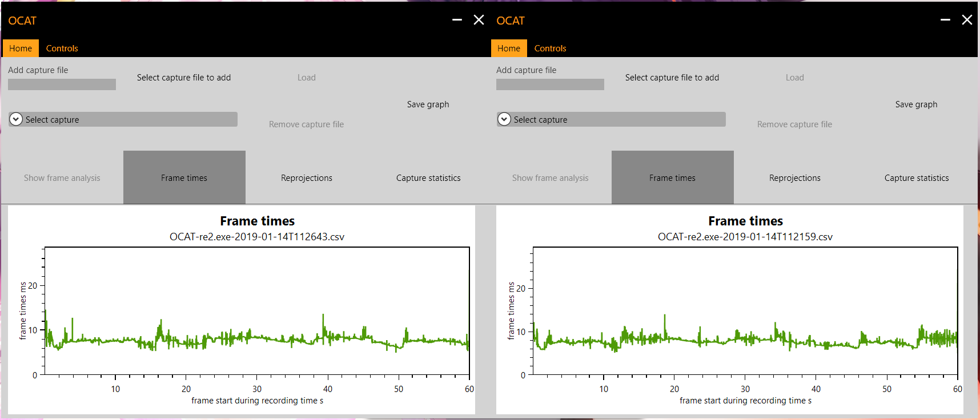Open Controls tab in right OCAT window
This screenshot has height=420, width=980.
pos(550,49)
